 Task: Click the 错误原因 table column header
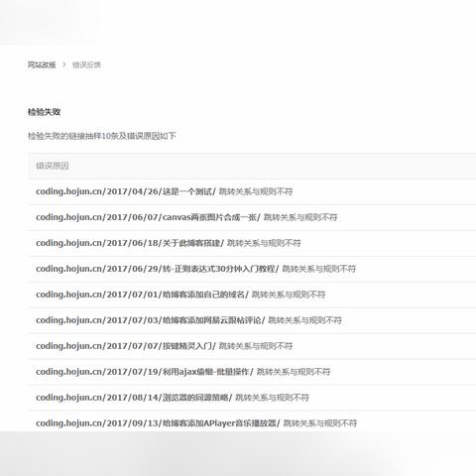53,166
